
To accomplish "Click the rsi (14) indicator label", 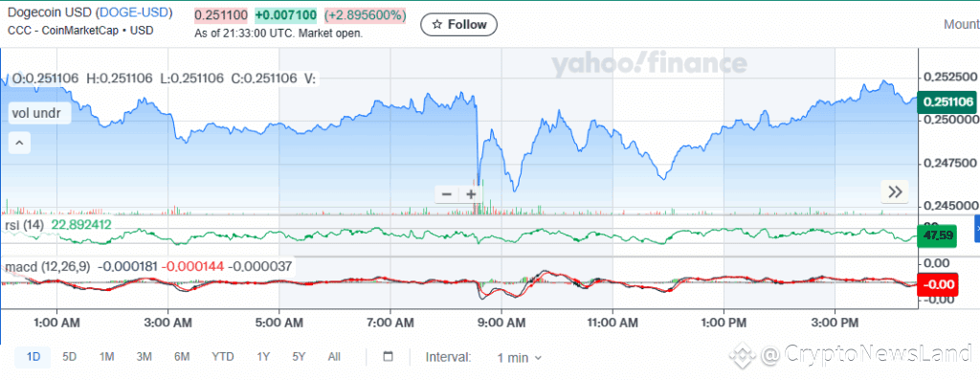I will [x=24, y=225].
